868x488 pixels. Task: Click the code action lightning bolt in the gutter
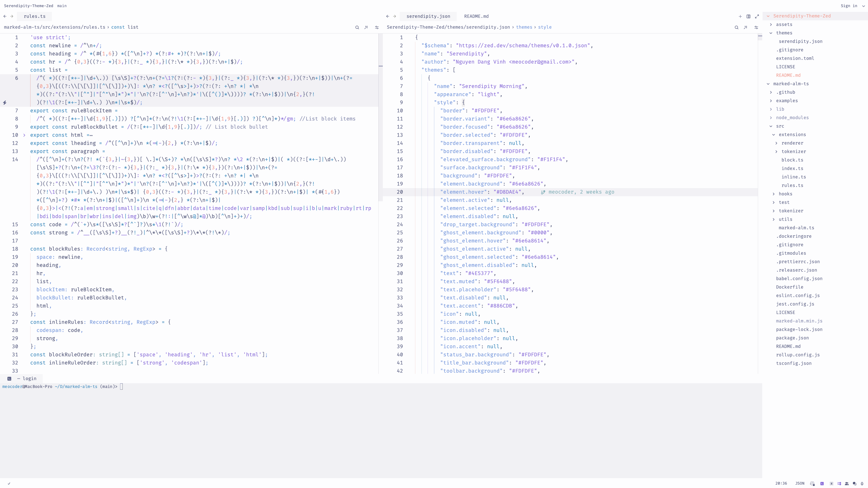pyautogui.click(x=5, y=103)
